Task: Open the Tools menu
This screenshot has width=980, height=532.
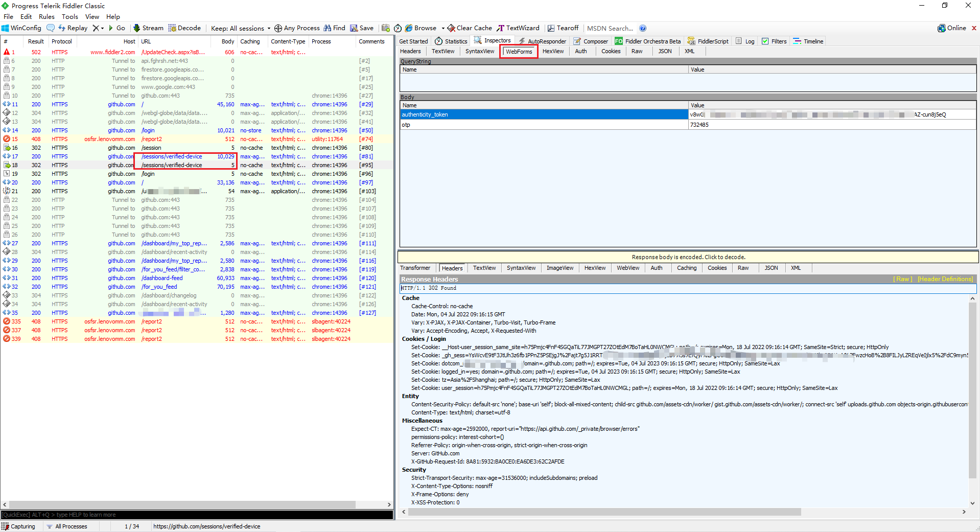Action: [x=70, y=16]
